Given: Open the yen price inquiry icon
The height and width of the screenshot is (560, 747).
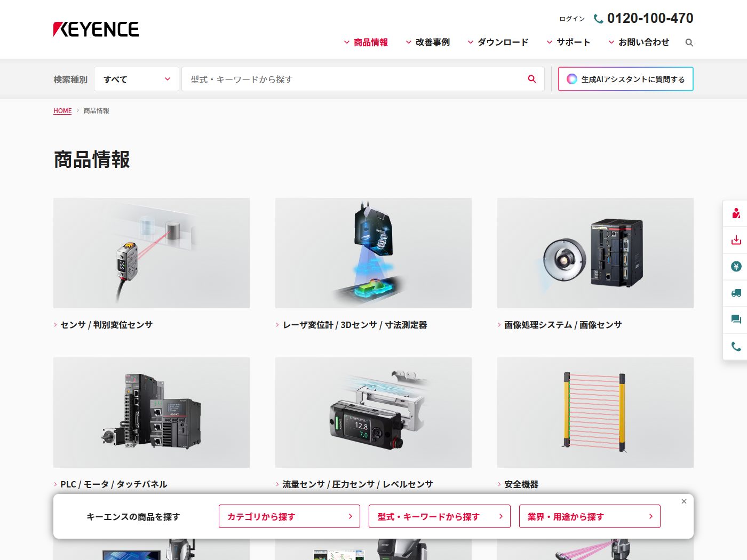Looking at the screenshot, I should 736,267.
